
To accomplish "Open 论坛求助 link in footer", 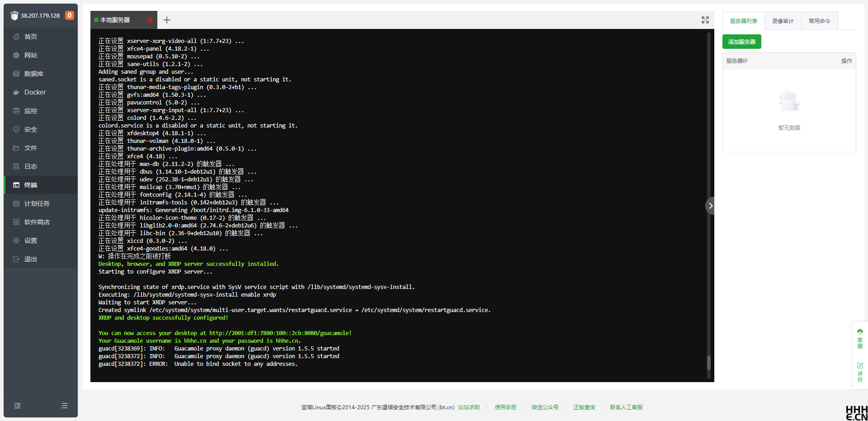I will [x=469, y=407].
